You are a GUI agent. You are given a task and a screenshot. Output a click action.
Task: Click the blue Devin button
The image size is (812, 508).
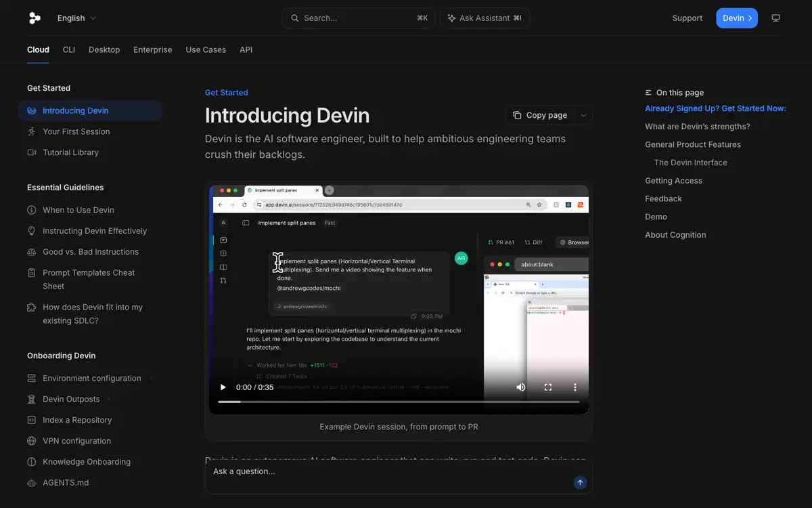pos(737,18)
